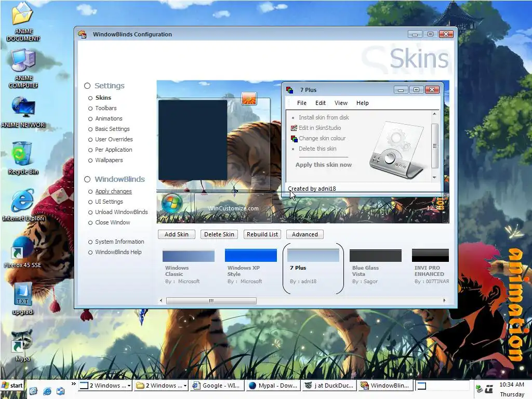Viewport: 532px width, 399px height.
Task: Open the View menu in 7 Plus preview
Action: 341,103
